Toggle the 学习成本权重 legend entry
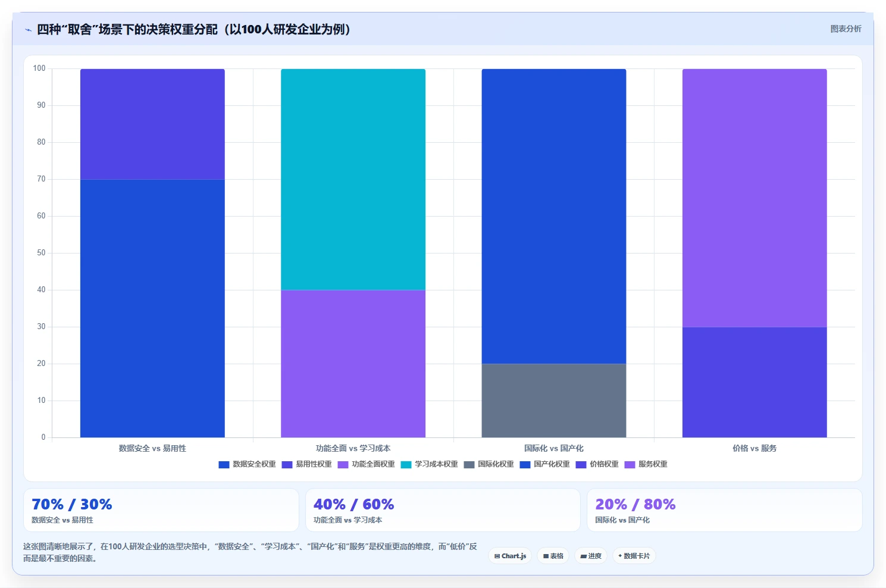 click(x=429, y=464)
